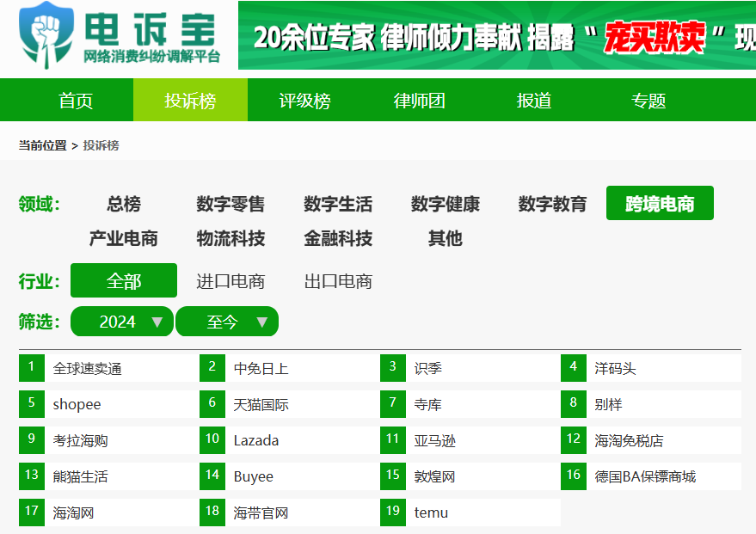Image resolution: width=756 pixels, height=534 pixels.
Task: Open rank 4 洋码头 entry
Action: coord(651,368)
